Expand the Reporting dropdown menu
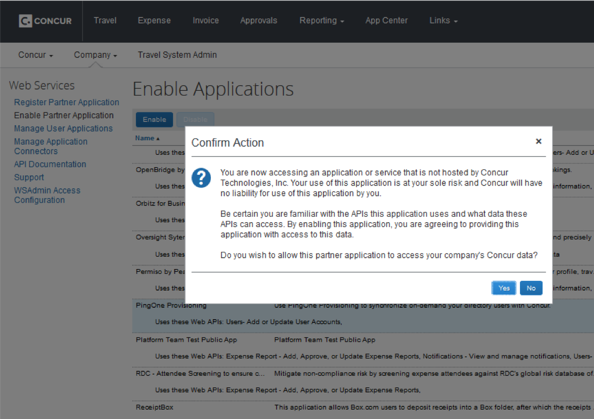 click(x=322, y=20)
